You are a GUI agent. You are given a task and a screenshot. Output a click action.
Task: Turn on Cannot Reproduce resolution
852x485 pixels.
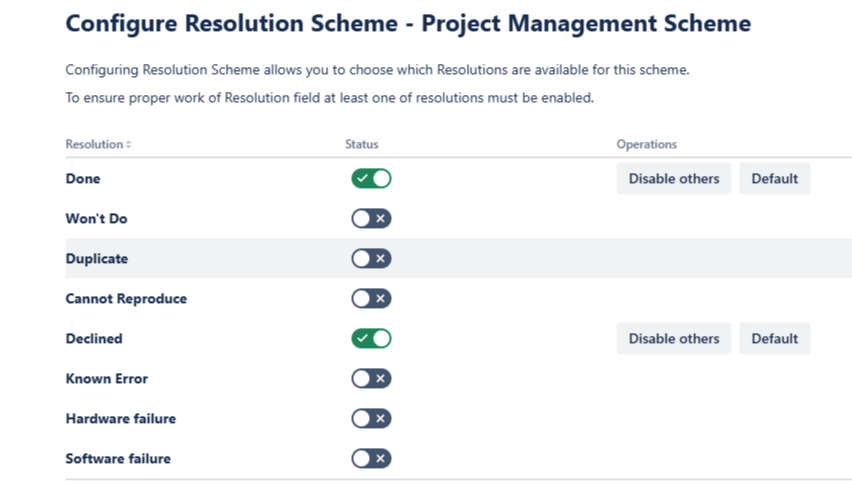click(x=371, y=299)
